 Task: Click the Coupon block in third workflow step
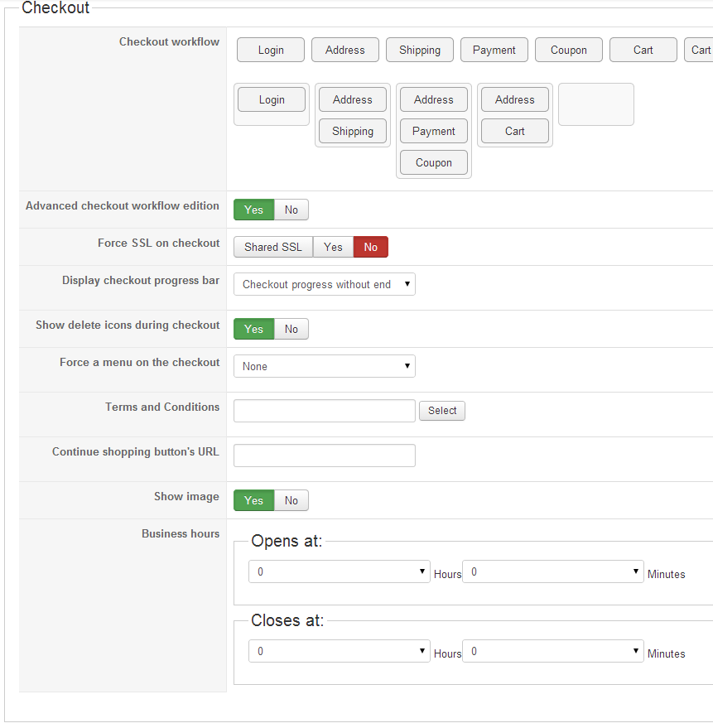(433, 162)
